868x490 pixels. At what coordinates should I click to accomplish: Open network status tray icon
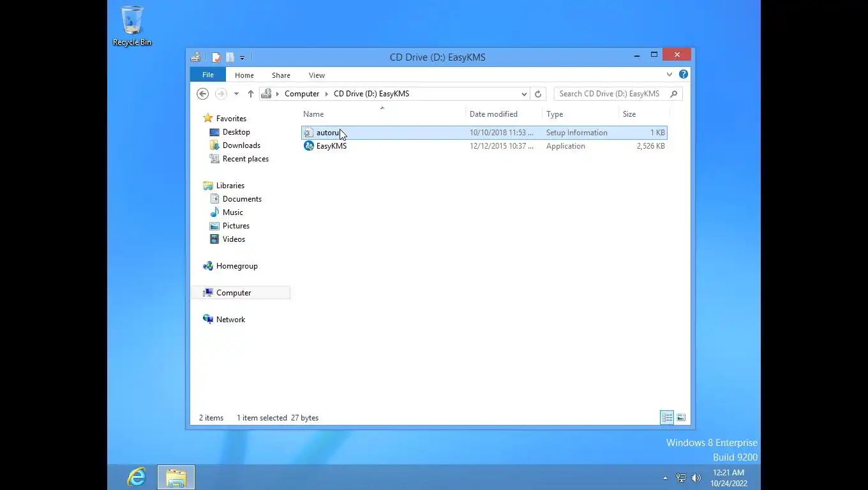pyautogui.click(x=681, y=478)
